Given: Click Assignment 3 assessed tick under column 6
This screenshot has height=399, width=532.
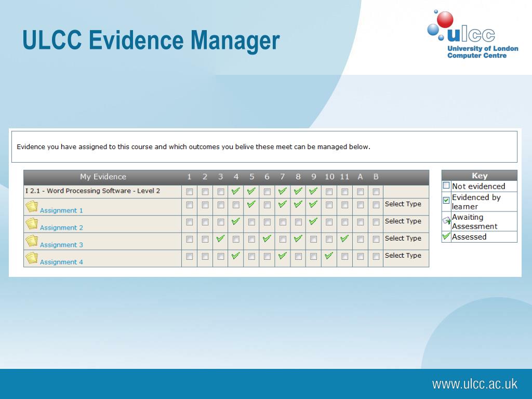Looking at the screenshot, I should coord(267,238).
